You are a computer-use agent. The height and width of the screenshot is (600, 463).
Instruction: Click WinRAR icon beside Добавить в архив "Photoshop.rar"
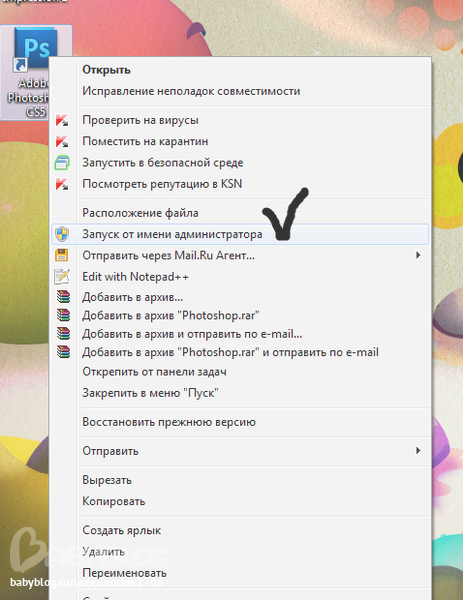click(64, 315)
